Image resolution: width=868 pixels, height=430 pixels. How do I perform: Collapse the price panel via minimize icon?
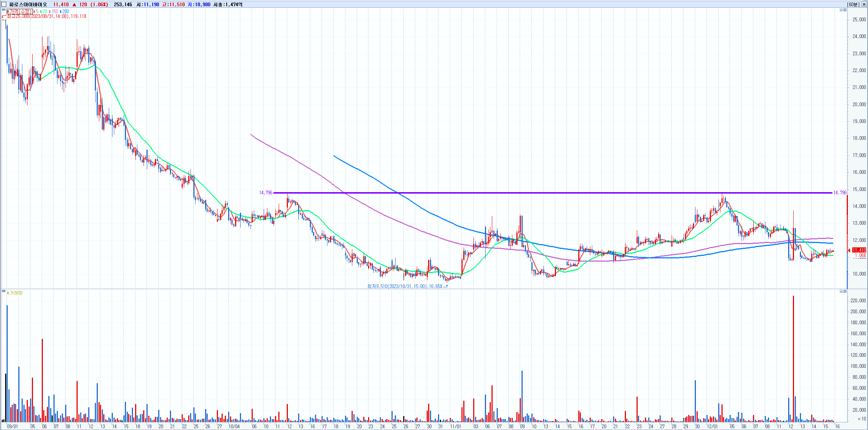[841, 10]
